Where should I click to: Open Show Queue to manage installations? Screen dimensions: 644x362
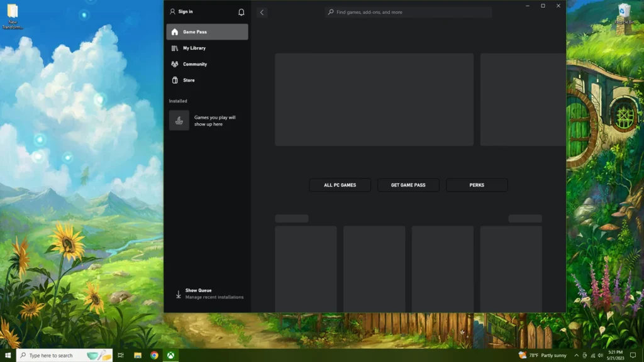click(209, 293)
